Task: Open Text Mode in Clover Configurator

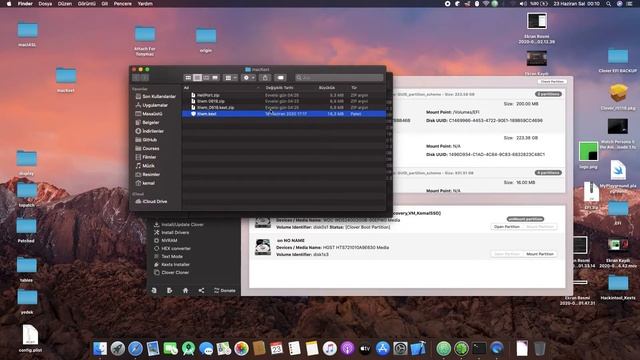Action: [x=168, y=256]
